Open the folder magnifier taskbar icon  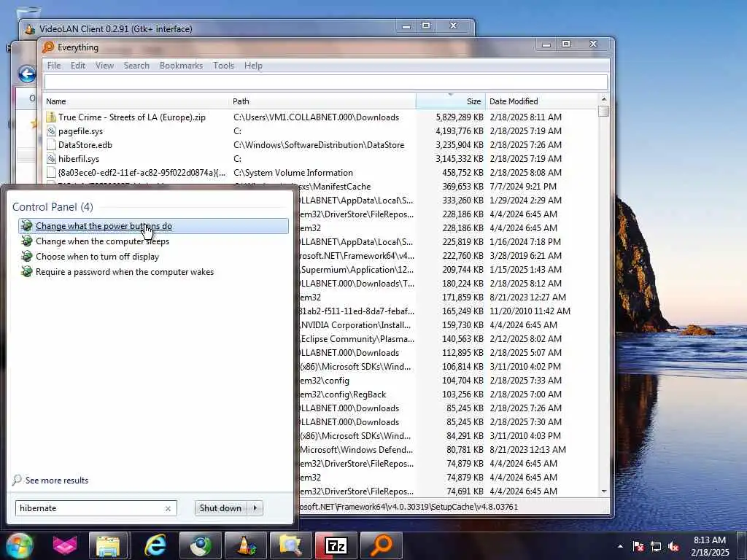(x=291, y=545)
